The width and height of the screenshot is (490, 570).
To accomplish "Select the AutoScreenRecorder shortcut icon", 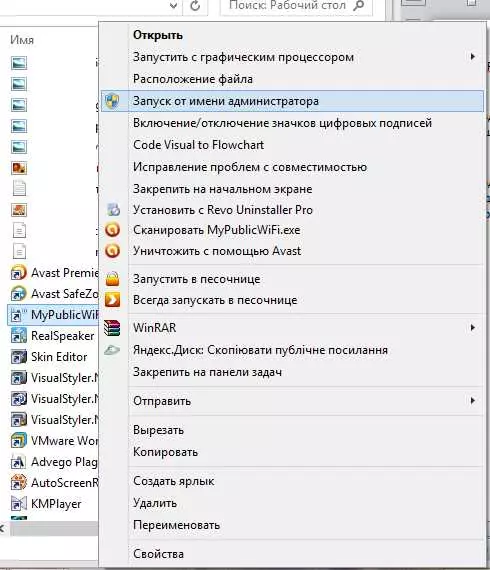I will point(19,482).
